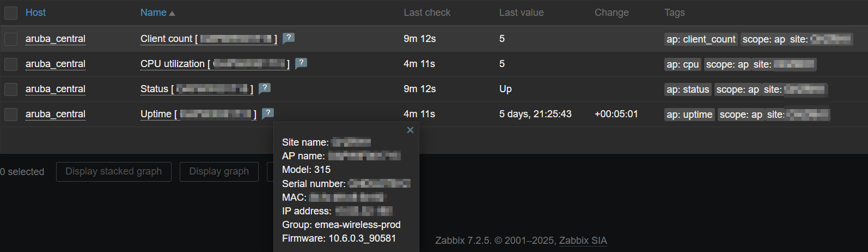This screenshot has width=868, height=252.
Task: Click the 'ap: uptime' tag
Action: pos(689,115)
